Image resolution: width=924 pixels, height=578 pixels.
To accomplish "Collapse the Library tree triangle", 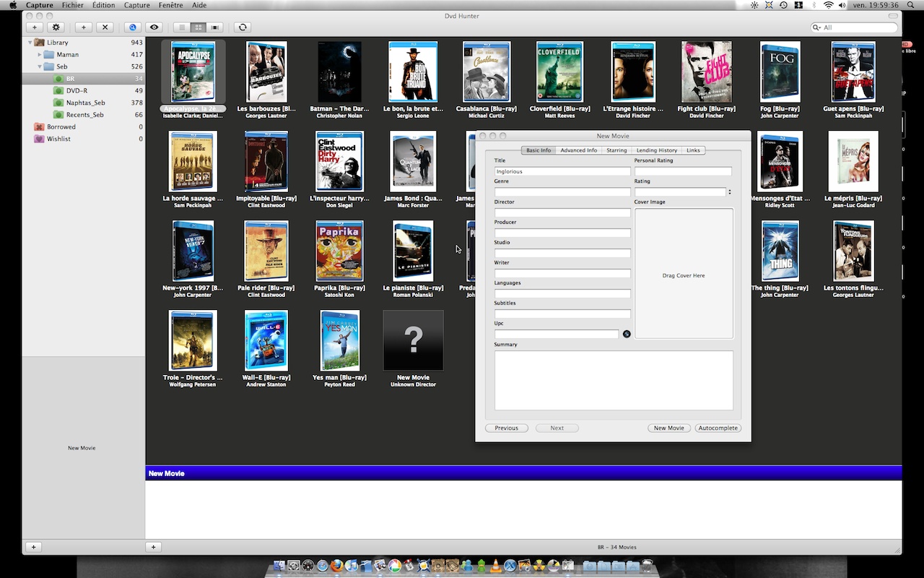I will (x=30, y=43).
